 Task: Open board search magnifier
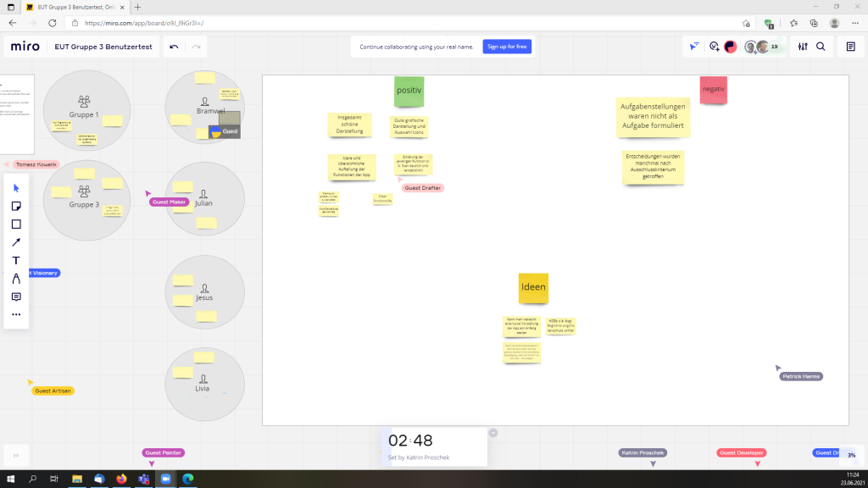click(x=821, y=47)
